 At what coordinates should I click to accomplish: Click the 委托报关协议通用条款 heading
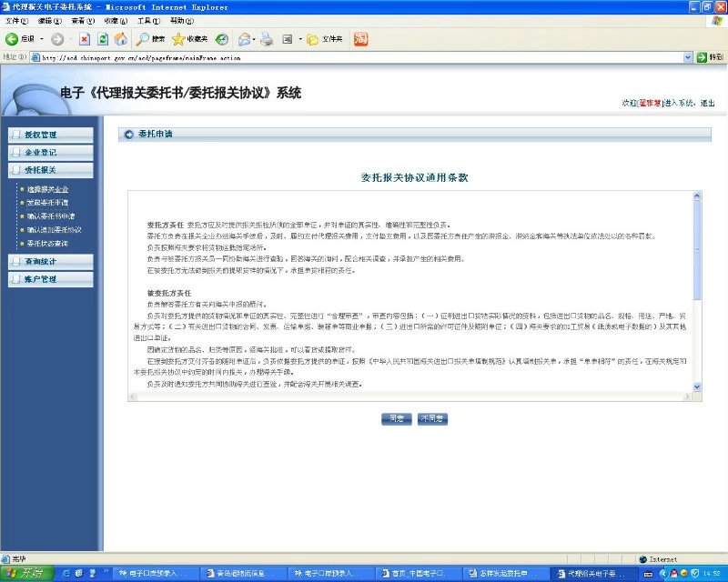(415, 177)
